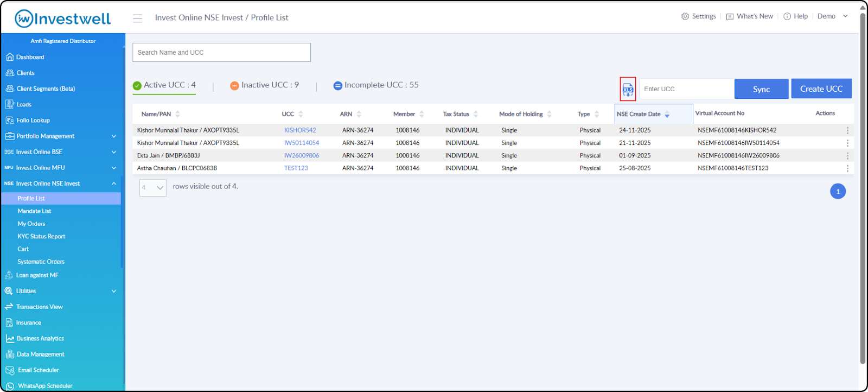Viewport: 868px width, 392px height.
Task: Select Astha Chauhan / BLCPC0683B name cell
Action: click(x=177, y=168)
